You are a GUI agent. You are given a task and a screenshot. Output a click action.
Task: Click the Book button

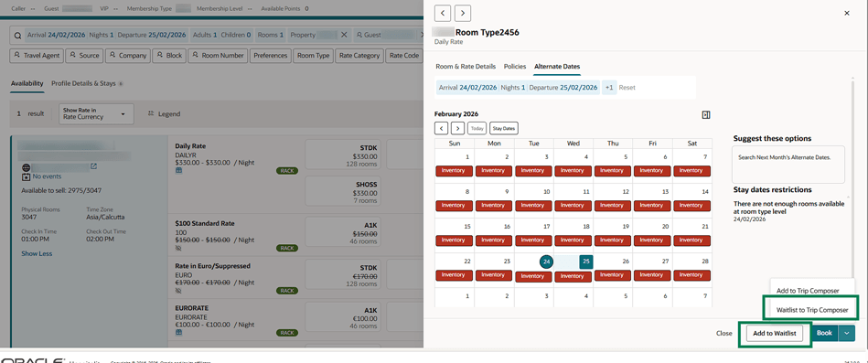[x=825, y=333]
